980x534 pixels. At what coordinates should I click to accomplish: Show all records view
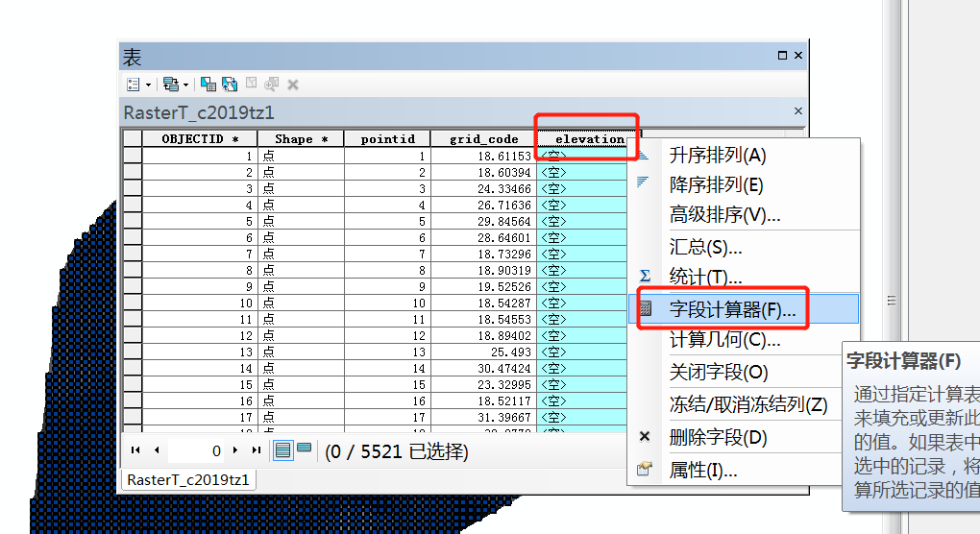coord(283,450)
